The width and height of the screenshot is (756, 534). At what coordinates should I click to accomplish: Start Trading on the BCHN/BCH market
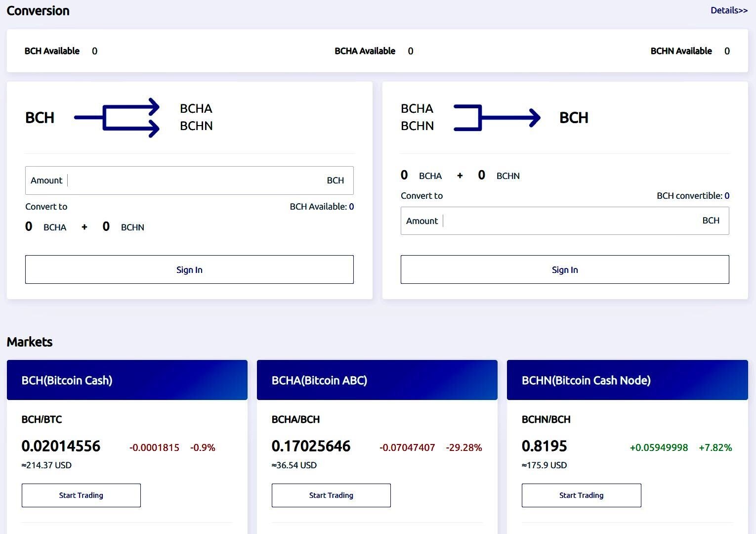pyautogui.click(x=582, y=495)
